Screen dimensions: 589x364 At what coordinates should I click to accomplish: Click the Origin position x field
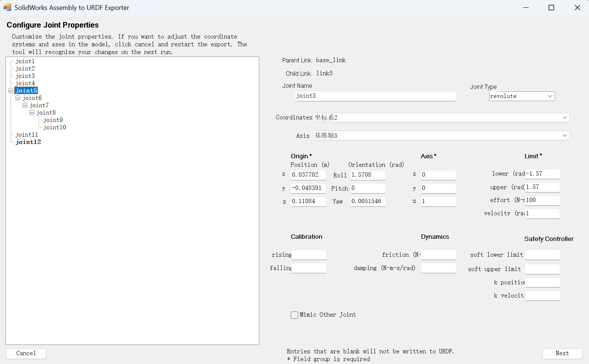coord(308,175)
